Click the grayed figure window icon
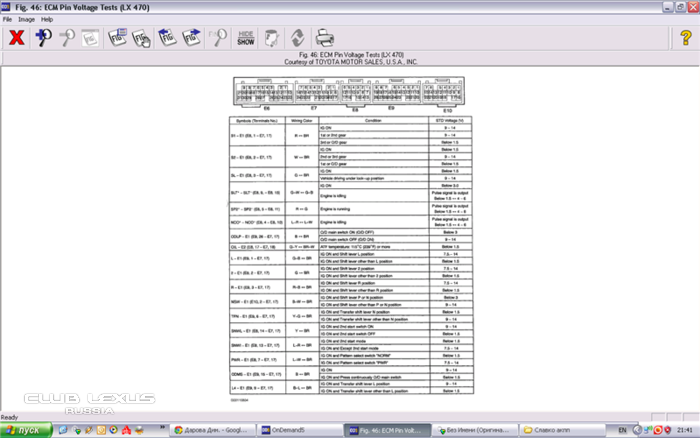700x438 pixels. (x=90, y=38)
